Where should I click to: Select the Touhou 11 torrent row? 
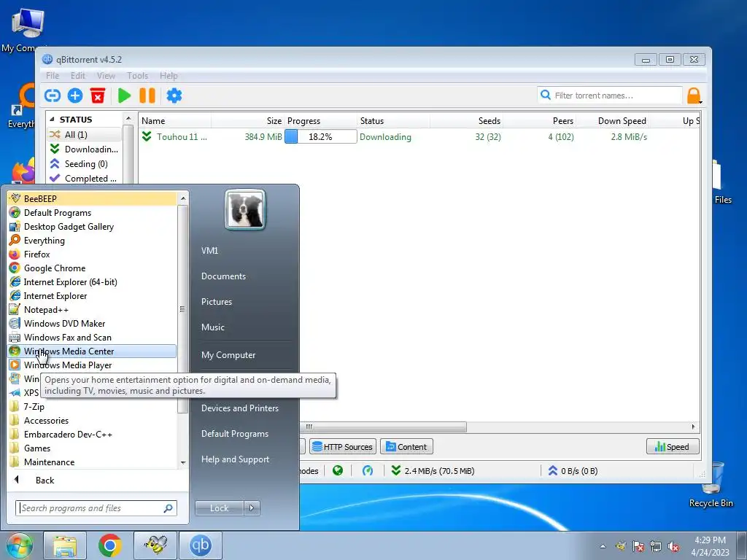(419, 136)
